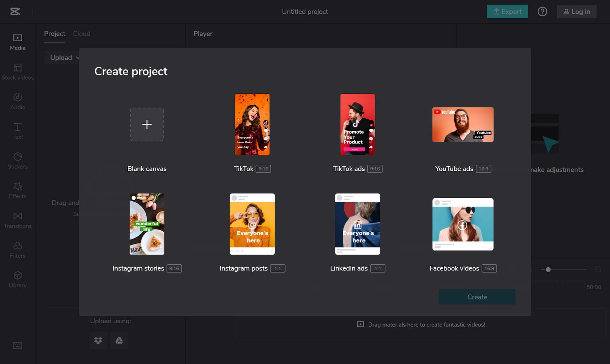Upload from Google Drive icon
Screen dimensions: 610x364
point(119,340)
